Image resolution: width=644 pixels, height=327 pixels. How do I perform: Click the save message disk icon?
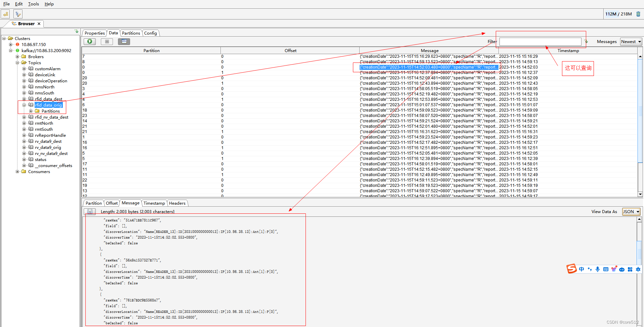[90, 211]
